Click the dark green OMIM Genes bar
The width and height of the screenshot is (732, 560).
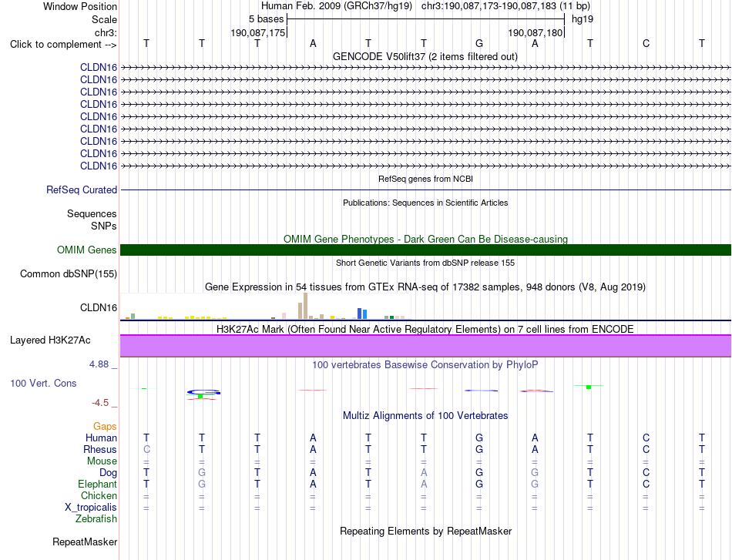point(425,250)
